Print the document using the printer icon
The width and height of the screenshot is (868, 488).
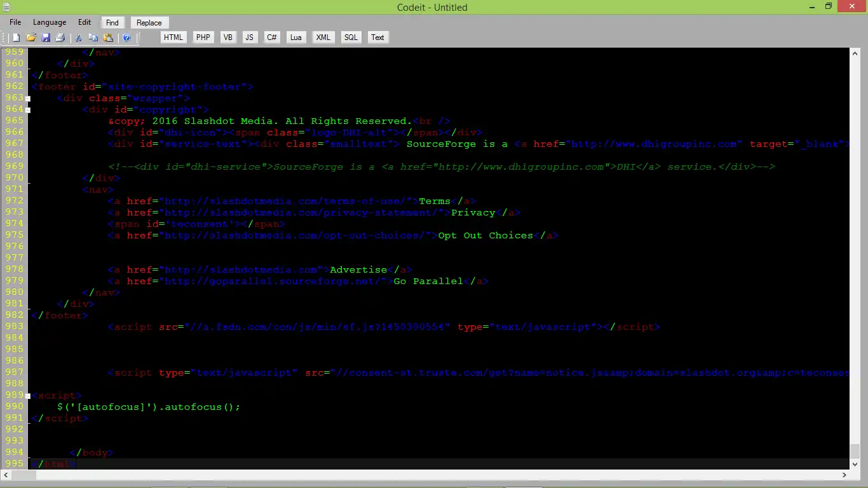[60, 37]
